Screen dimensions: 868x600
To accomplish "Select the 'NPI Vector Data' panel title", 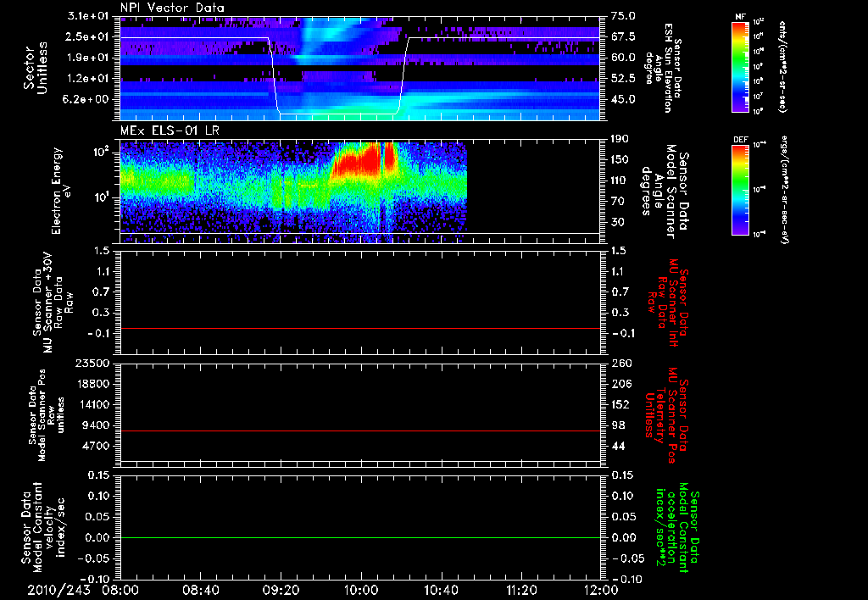I will click(x=172, y=8).
